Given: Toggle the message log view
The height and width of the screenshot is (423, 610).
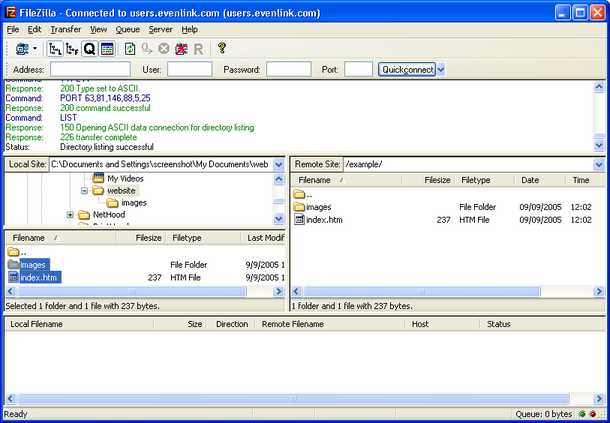Looking at the screenshot, I should pyautogui.click(x=107, y=49).
